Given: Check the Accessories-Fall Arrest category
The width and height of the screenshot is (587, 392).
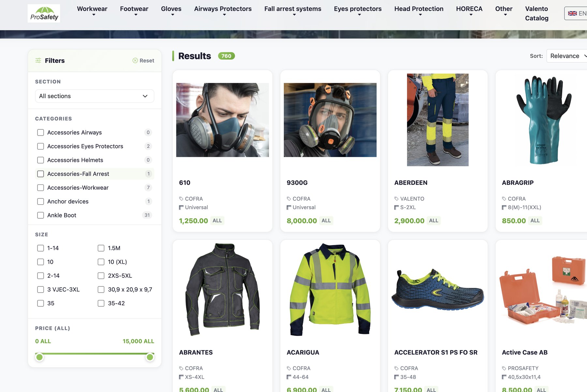Looking at the screenshot, I should coord(40,174).
